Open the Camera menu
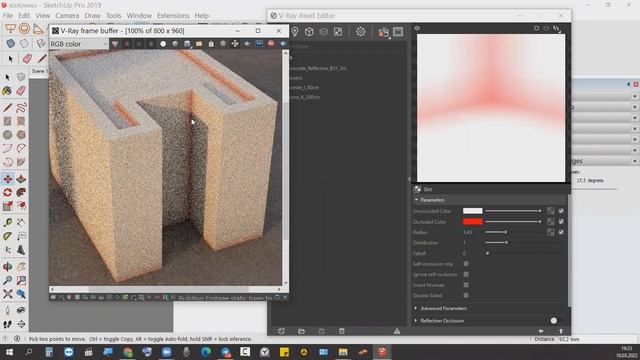The height and width of the screenshot is (360, 640). coord(67,16)
